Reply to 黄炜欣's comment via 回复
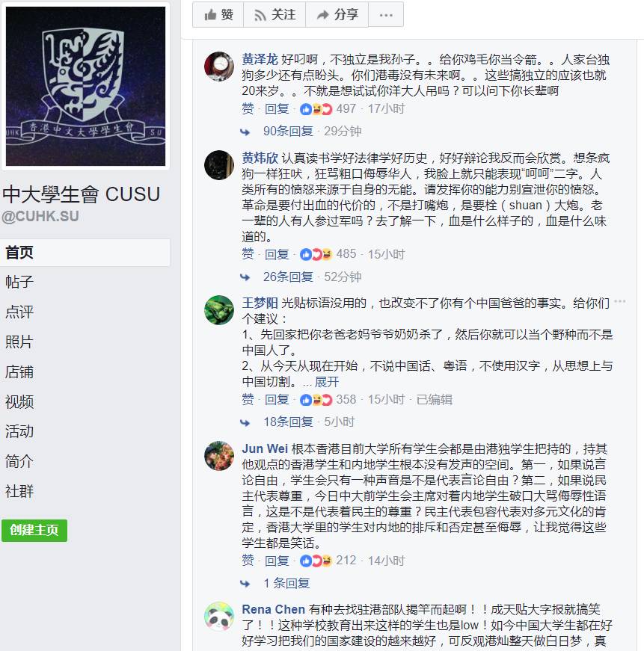 277,253
